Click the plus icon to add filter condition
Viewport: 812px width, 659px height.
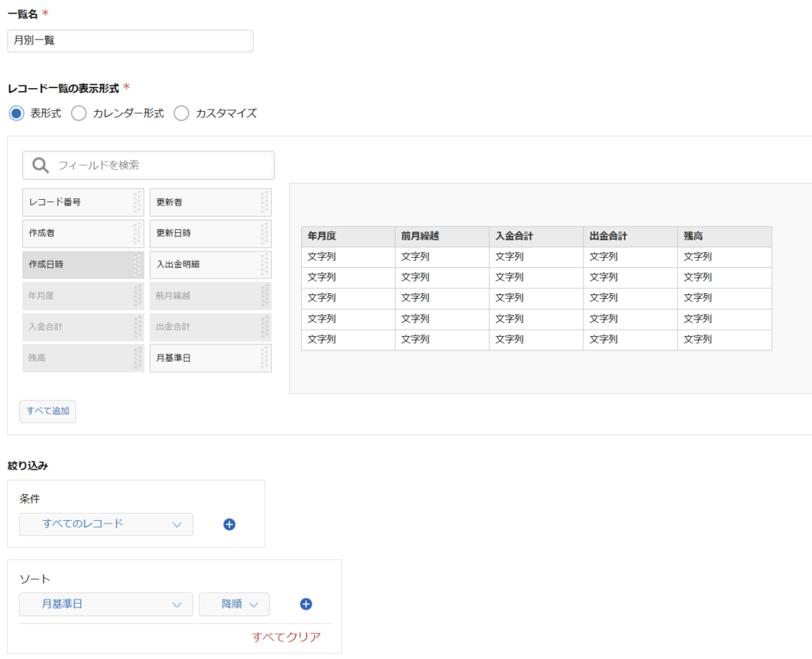(229, 524)
